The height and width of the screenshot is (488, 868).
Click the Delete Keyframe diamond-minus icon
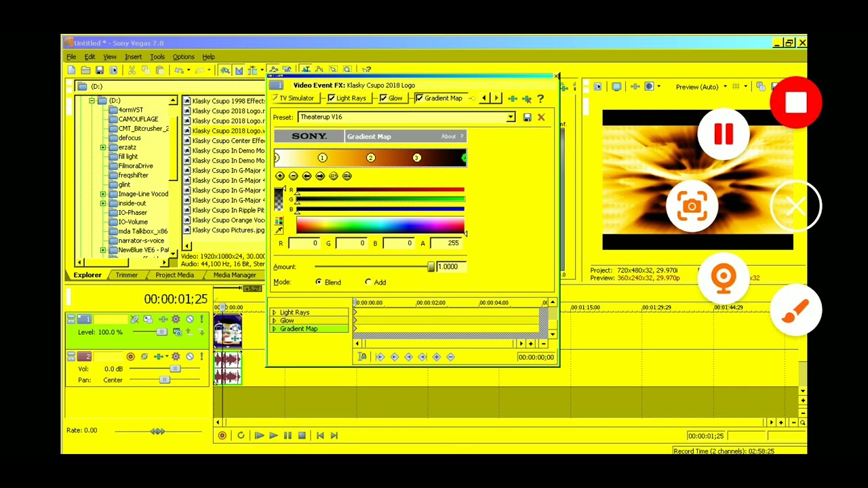pos(451,357)
